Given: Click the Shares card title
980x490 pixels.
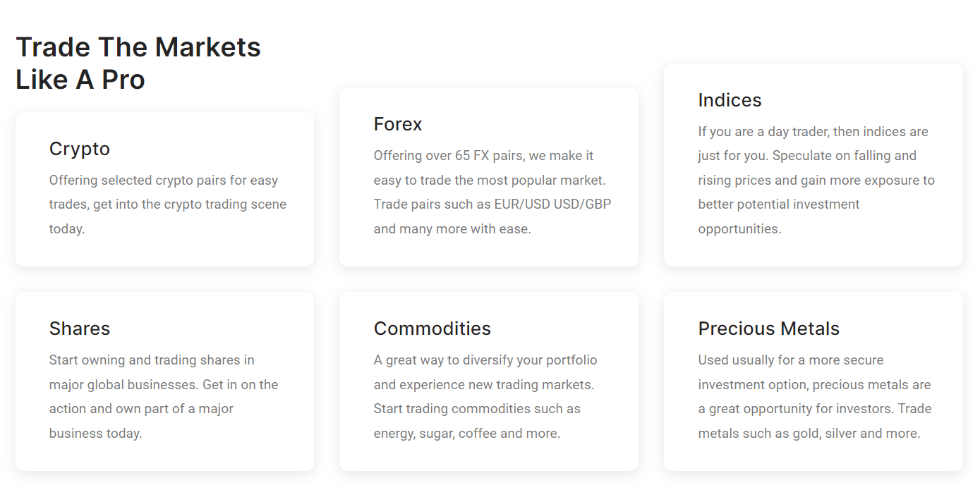Looking at the screenshot, I should (x=80, y=329).
